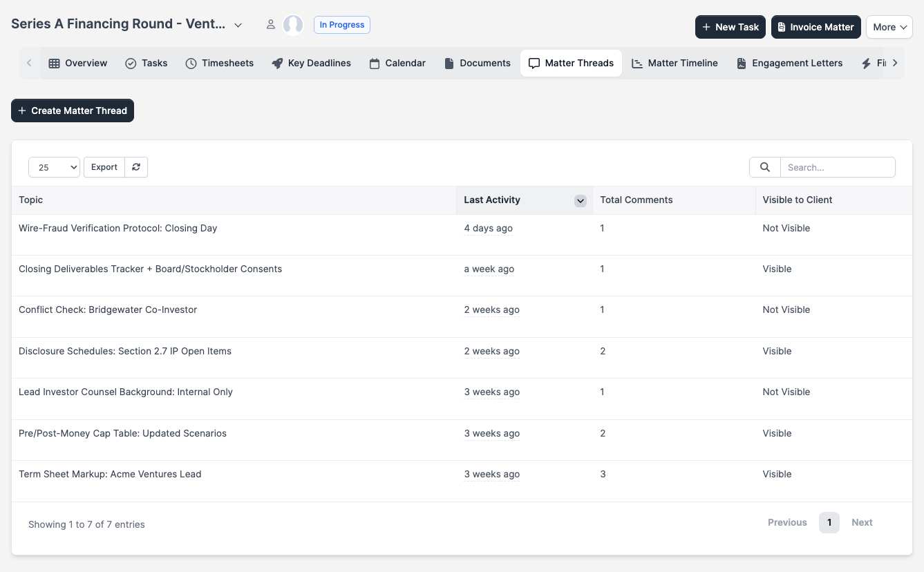This screenshot has height=572, width=924.
Task: Open the page size selector showing 25
Action: pyautogui.click(x=54, y=167)
